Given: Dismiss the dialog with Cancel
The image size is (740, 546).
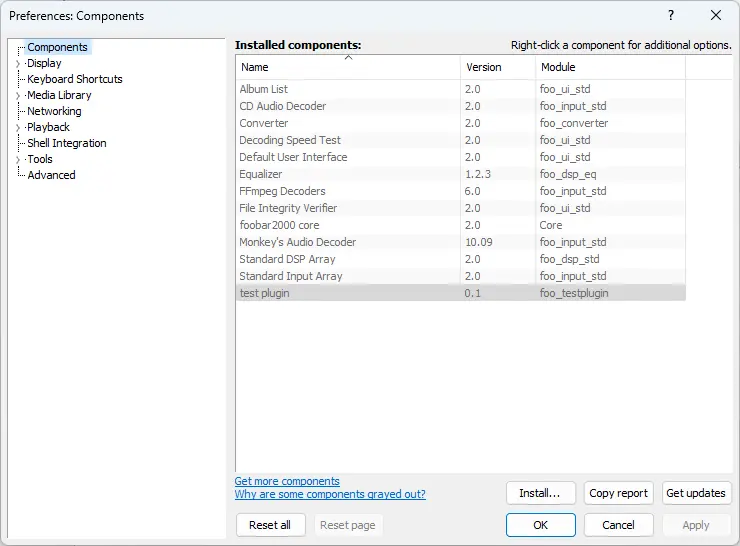Looking at the screenshot, I should click(619, 525).
